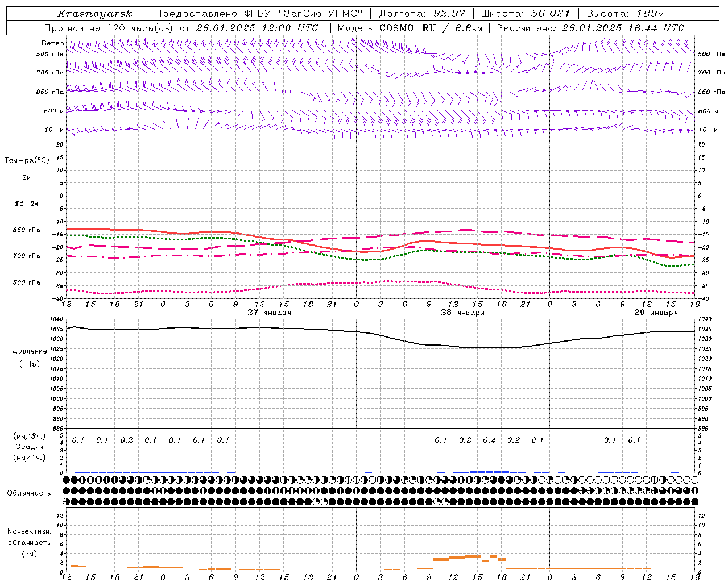Click the 'Krasnoyarsk' station title

pos(94,14)
